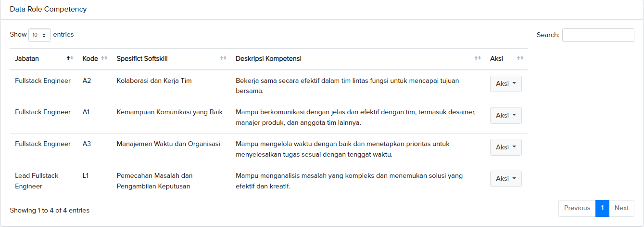Expand Aksi dropdown for Manajemen Waktu row
The width and height of the screenshot is (644, 227).
pyautogui.click(x=505, y=147)
